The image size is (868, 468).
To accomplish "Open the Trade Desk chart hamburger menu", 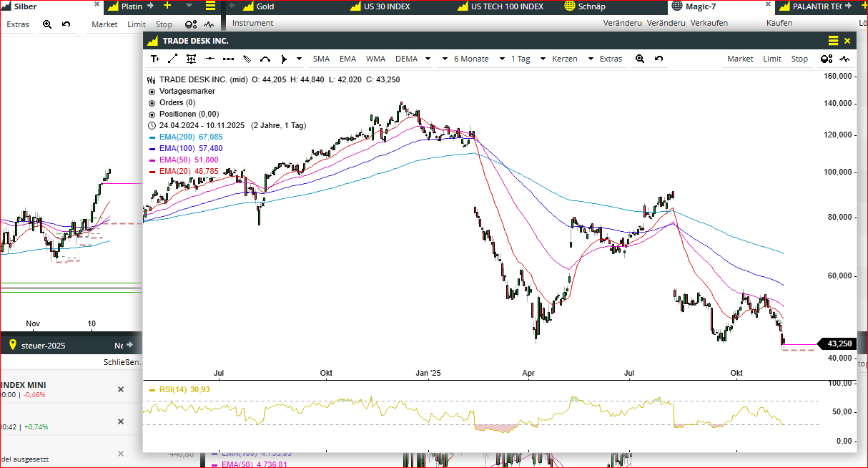I will tap(833, 41).
